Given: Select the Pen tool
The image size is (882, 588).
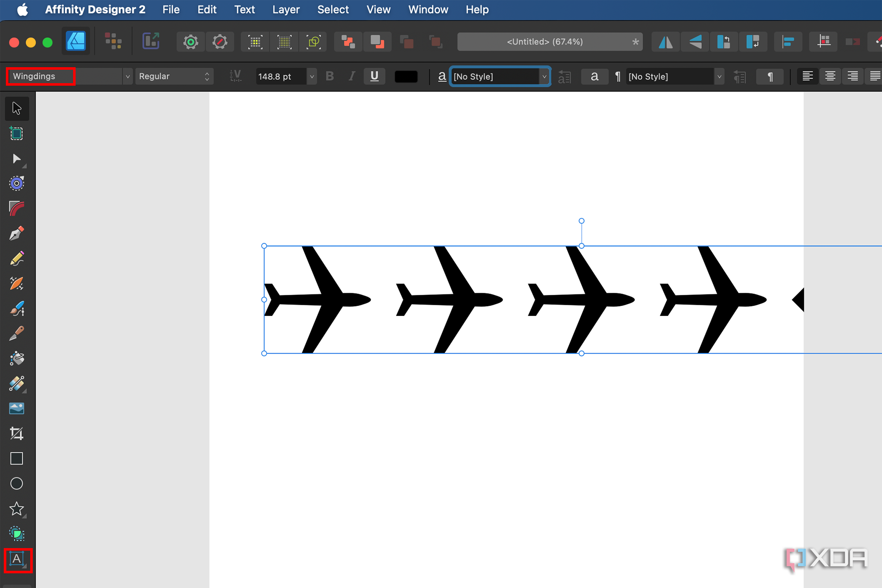Looking at the screenshot, I should pos(17,234).
